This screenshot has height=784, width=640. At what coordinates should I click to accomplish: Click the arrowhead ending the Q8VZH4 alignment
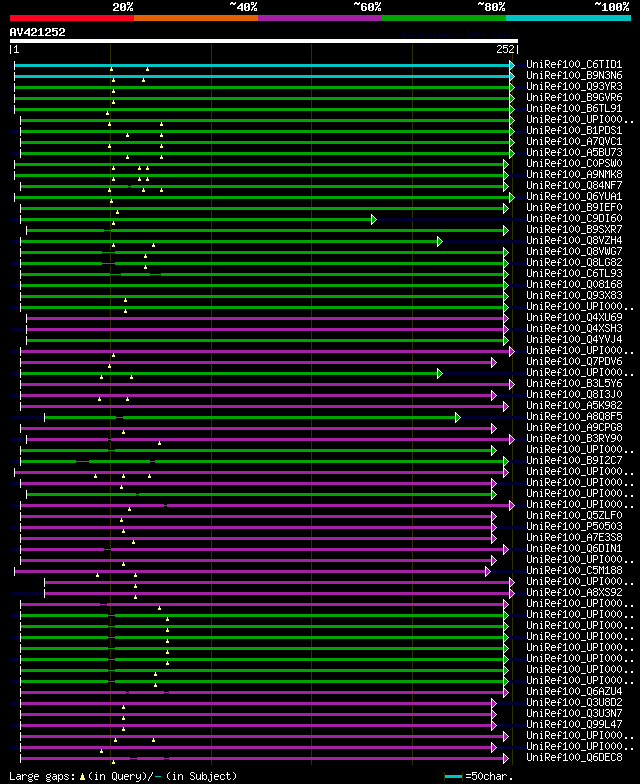[440, 242]
